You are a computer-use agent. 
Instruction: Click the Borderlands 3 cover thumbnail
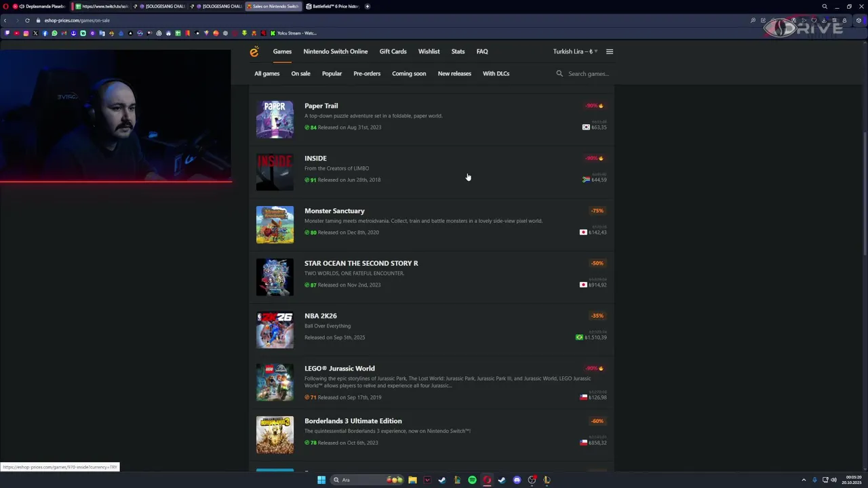(x=275, y=434)
